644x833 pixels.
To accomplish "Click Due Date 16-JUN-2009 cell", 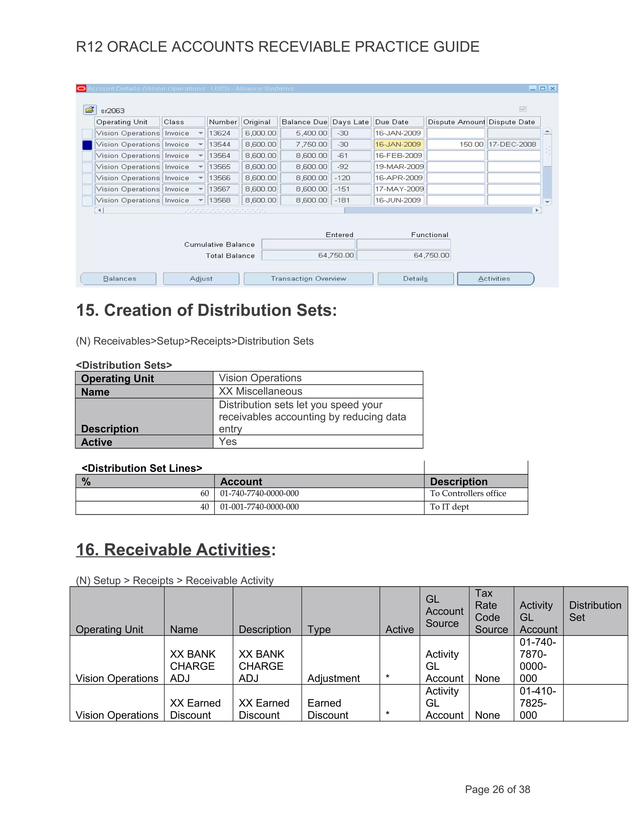I will click(x=399, y=200).
